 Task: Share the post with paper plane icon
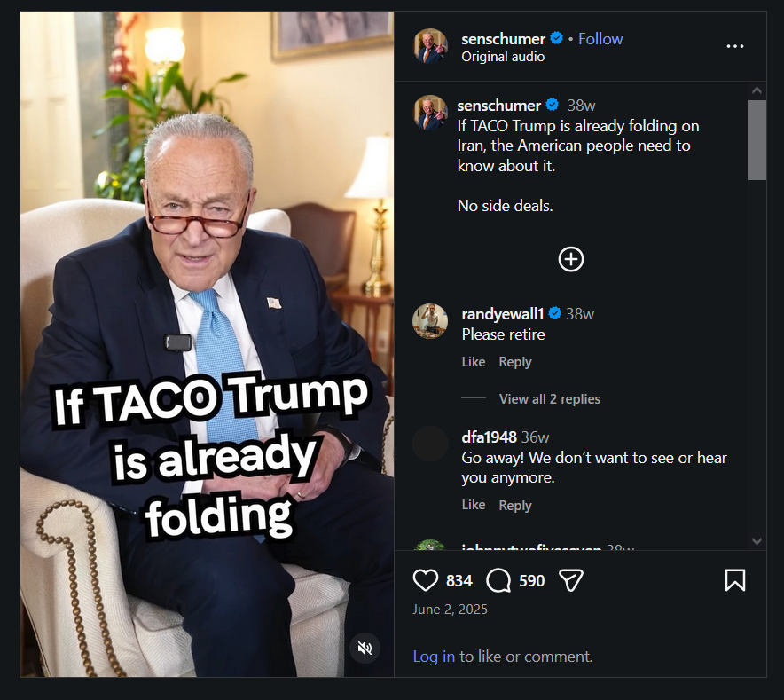[x=570, y=580]
